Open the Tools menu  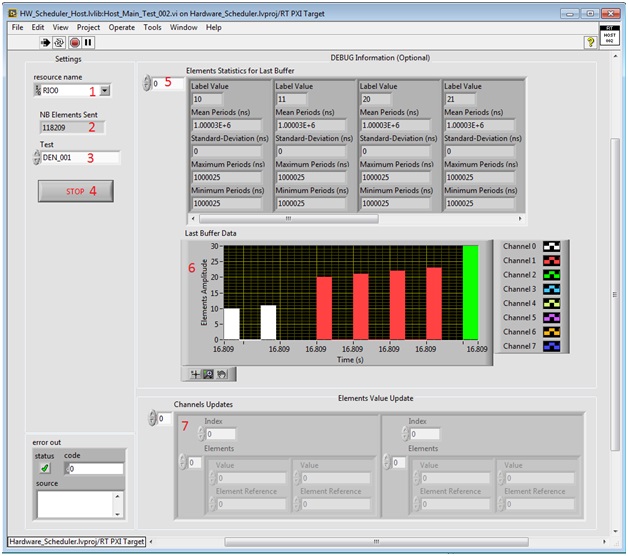[x=152, y=27]
